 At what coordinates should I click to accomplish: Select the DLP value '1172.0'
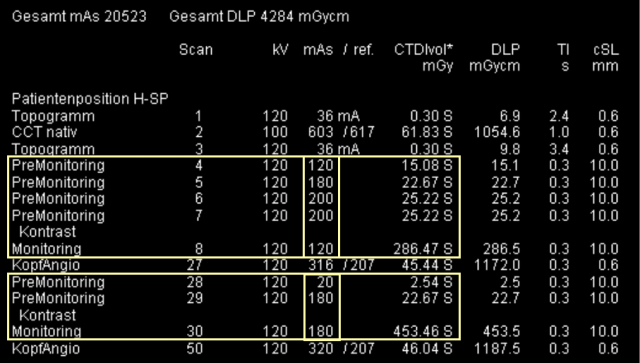coord(498,265)
